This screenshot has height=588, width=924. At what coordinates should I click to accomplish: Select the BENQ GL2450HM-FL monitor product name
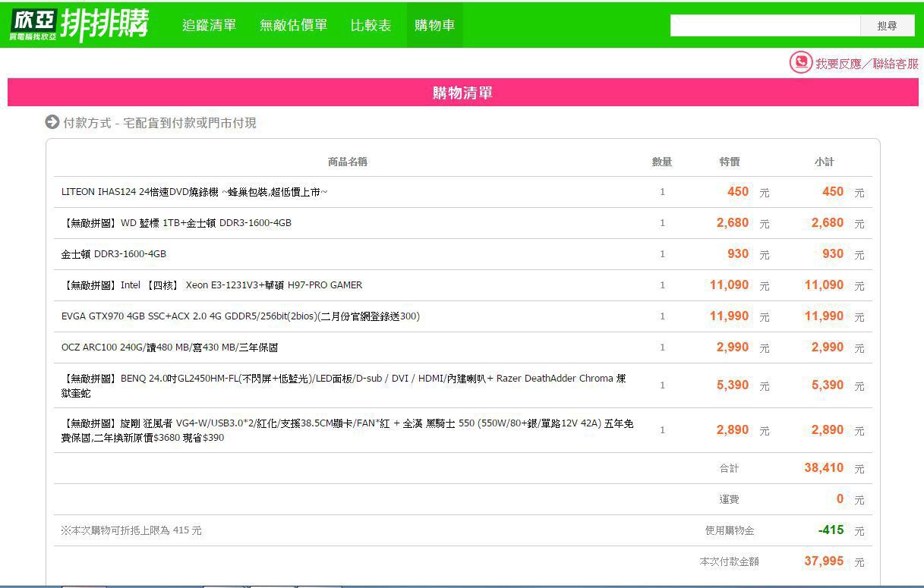pyautogui.click(x=345, y=385)
